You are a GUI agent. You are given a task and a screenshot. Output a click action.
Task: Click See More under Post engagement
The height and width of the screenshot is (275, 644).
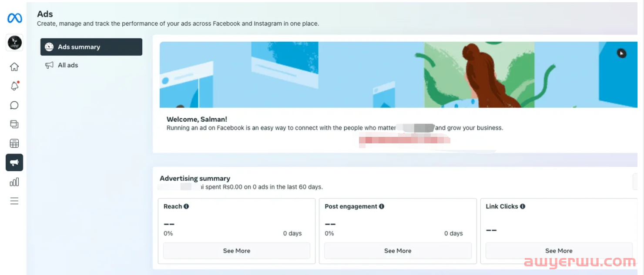click(398, 251)
